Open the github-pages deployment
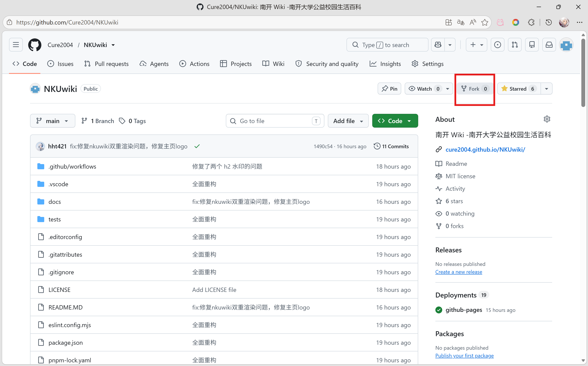The height and width of the screenshot is (366, 588). point(464,310)
